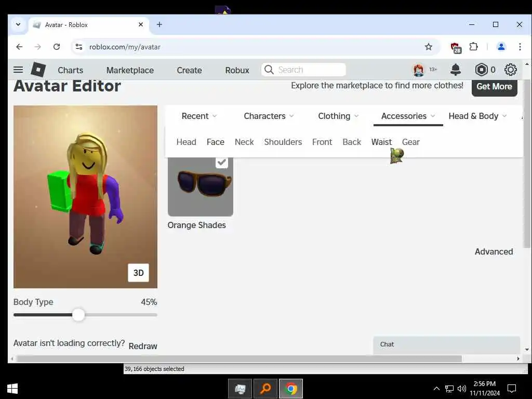Select the Waist accessories tab
Viewport: 532px width, 399px height.
381,142
